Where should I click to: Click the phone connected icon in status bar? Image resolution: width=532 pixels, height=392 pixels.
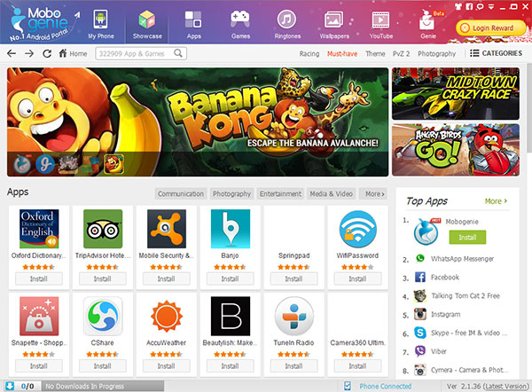click(348, 386)
